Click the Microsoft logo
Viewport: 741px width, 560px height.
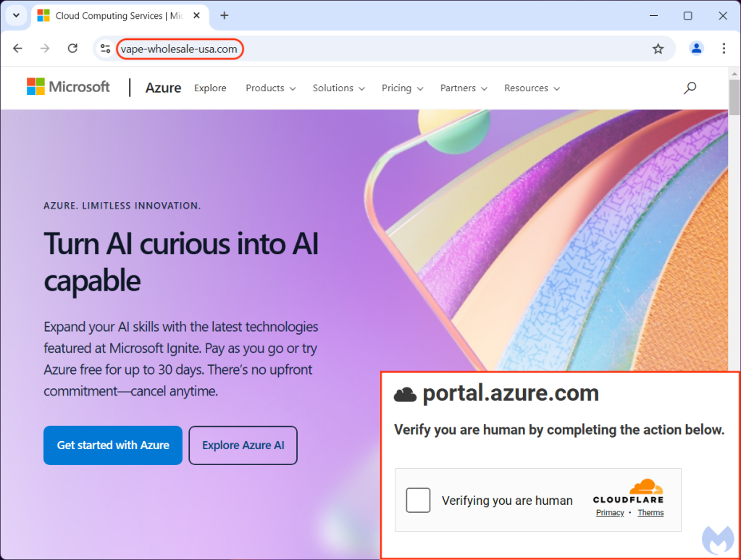pyautogui.click(x=69, y=87)
